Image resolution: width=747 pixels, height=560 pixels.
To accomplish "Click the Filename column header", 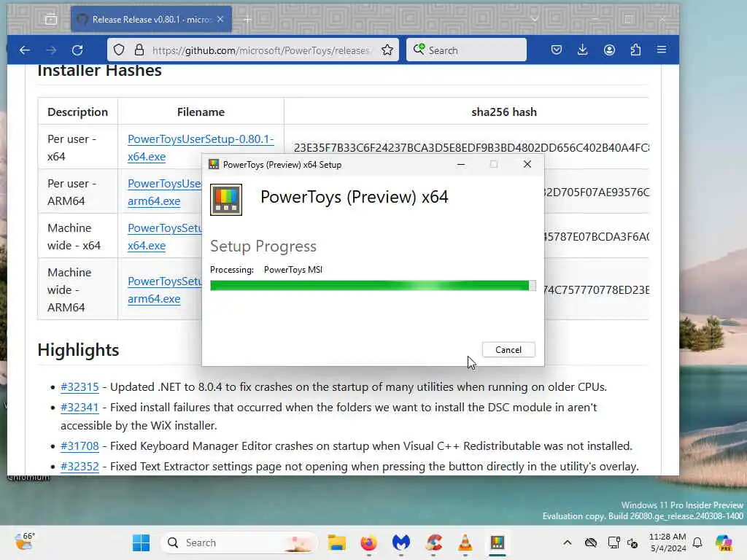I will point(201,112).
